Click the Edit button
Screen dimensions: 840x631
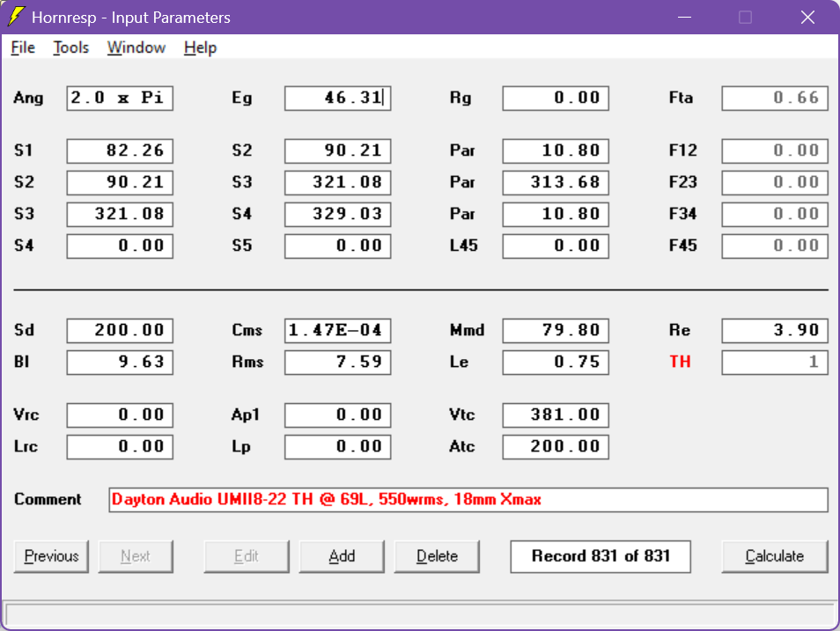(247, 556)
